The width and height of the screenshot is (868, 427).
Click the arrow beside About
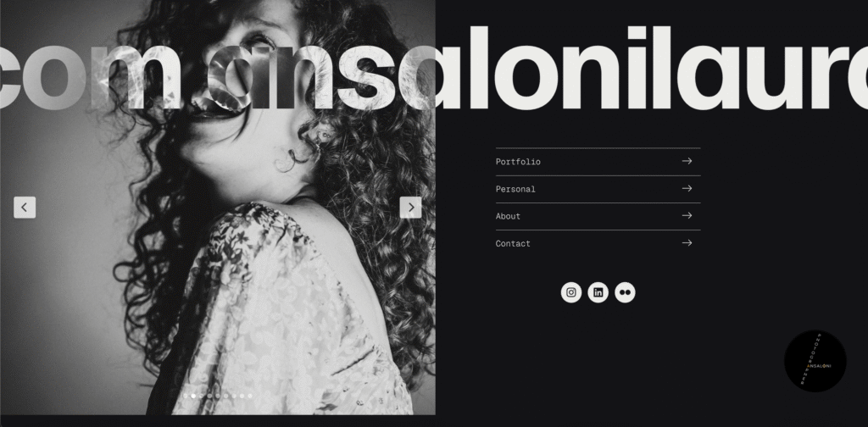687,216
